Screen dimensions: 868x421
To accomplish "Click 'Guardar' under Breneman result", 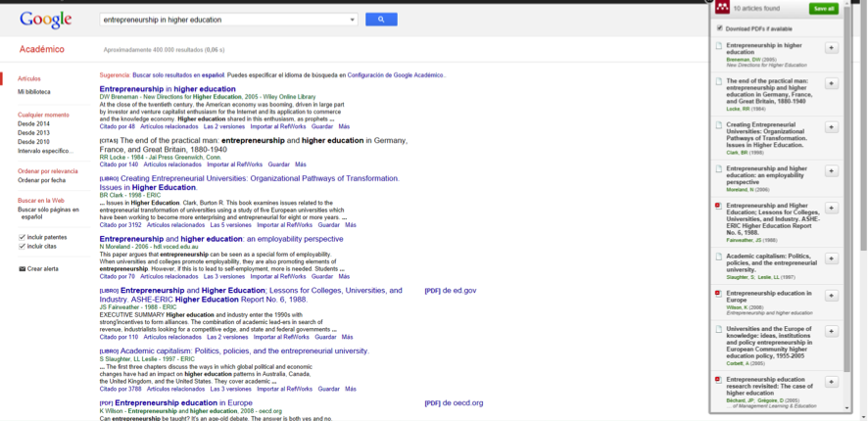I will (x=322, y=126).
